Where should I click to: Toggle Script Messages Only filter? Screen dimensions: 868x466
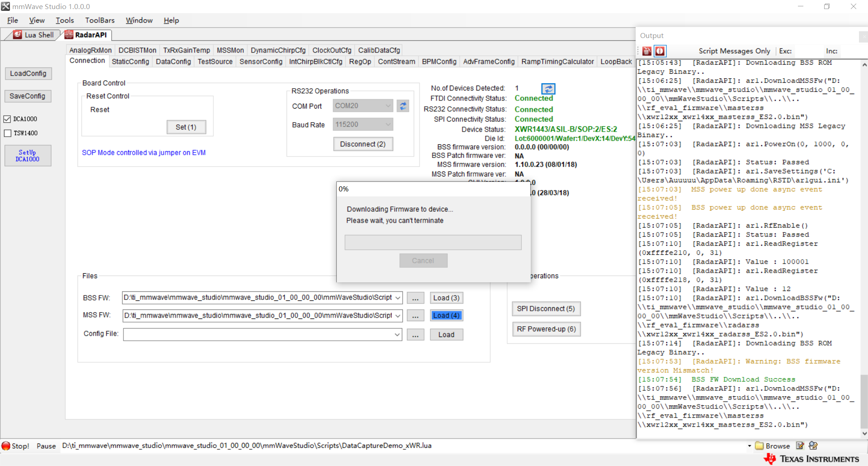coord(734,51)
